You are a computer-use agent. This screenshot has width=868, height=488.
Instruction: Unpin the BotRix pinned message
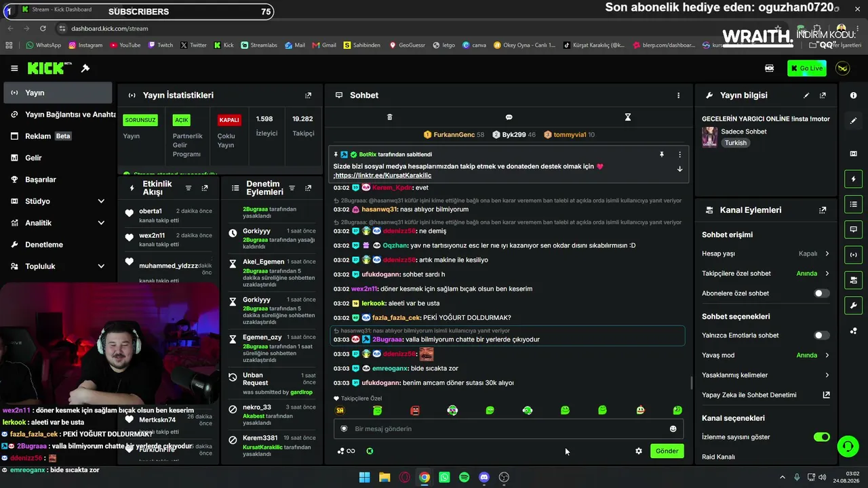[662, 155]
